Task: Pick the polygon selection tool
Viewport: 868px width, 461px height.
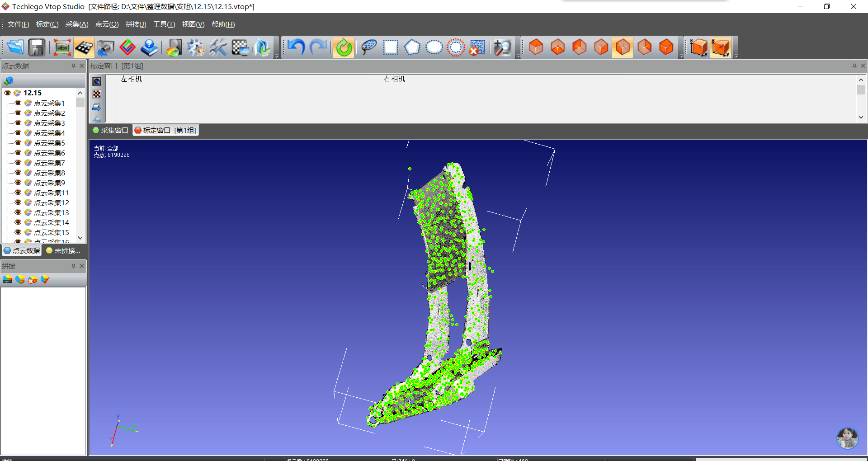Action: tap(412, 47)
